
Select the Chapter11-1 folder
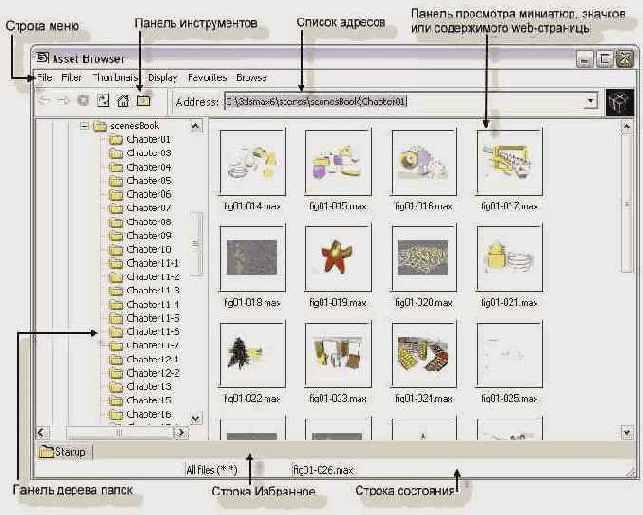pyautogui.click(x=144, y=262)
